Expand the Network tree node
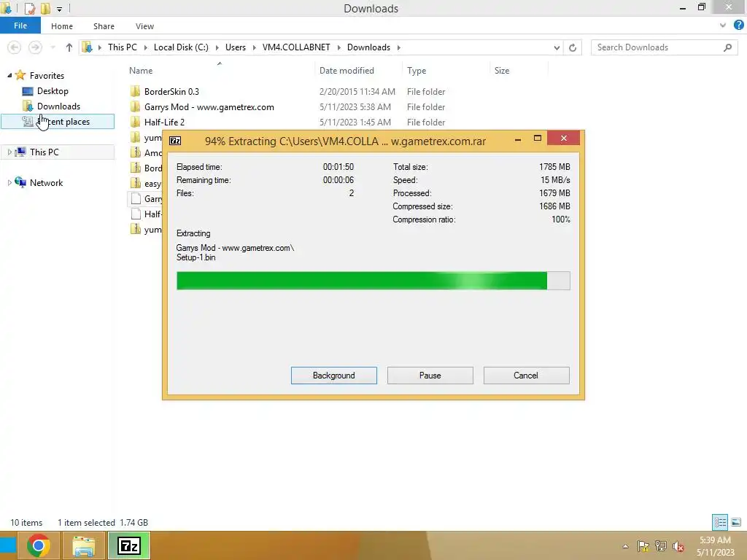This screenshot has width=747, height=560. click(x=9, y=182)
